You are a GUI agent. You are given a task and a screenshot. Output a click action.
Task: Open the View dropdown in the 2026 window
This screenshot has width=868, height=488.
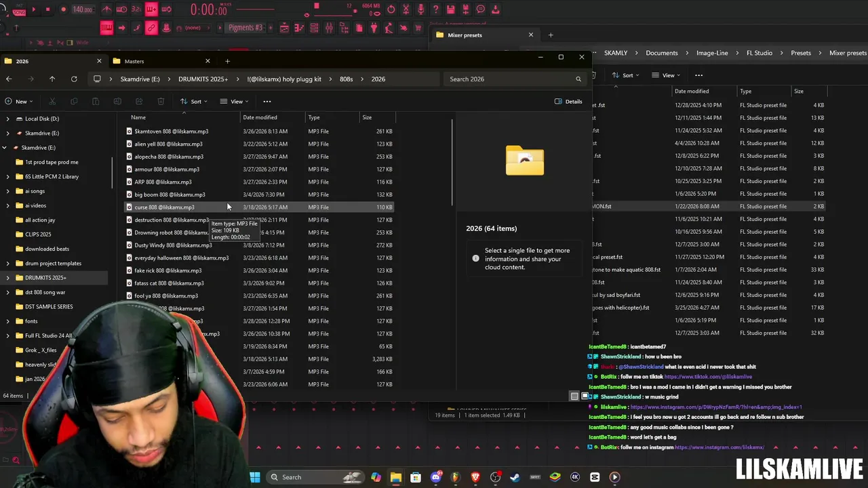(234, 102)
